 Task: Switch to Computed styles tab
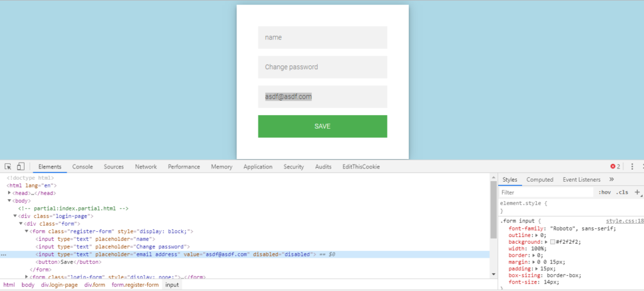click(x=540, y=180)
